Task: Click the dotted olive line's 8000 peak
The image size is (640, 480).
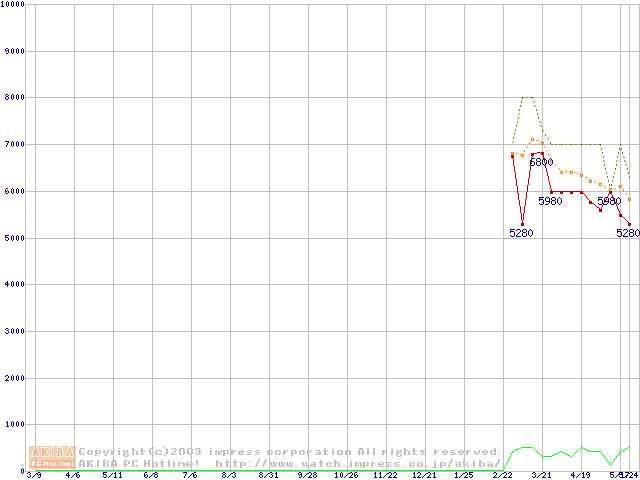Action: point(527,97)
